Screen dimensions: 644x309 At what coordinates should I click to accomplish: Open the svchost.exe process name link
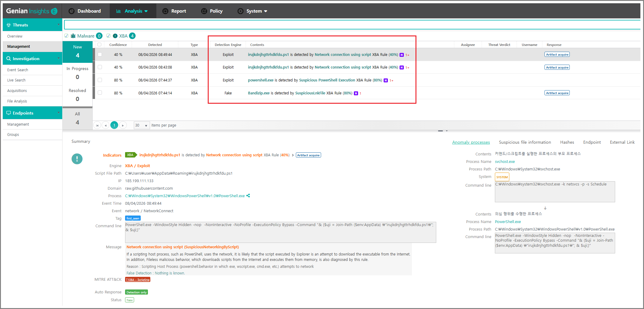(x=505, y=162)
